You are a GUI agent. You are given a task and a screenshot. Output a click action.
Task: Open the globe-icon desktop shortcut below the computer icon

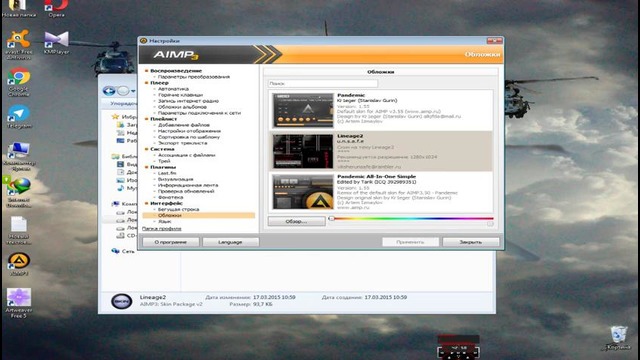click(x=18, y=193)
